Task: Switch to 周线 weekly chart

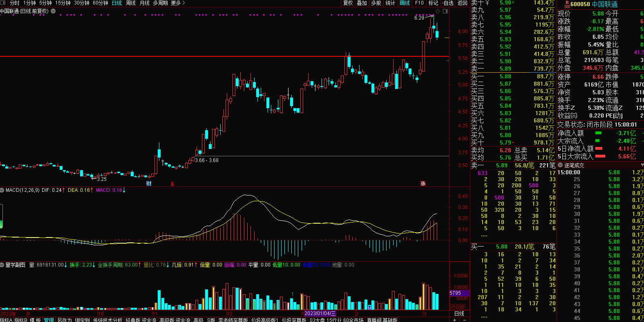Action: 131,3
